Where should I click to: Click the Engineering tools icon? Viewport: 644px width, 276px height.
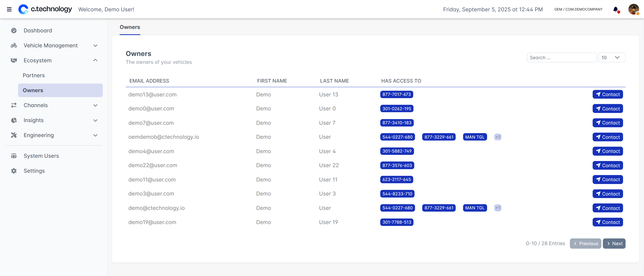pyautogui.click(x=14, y=135)
